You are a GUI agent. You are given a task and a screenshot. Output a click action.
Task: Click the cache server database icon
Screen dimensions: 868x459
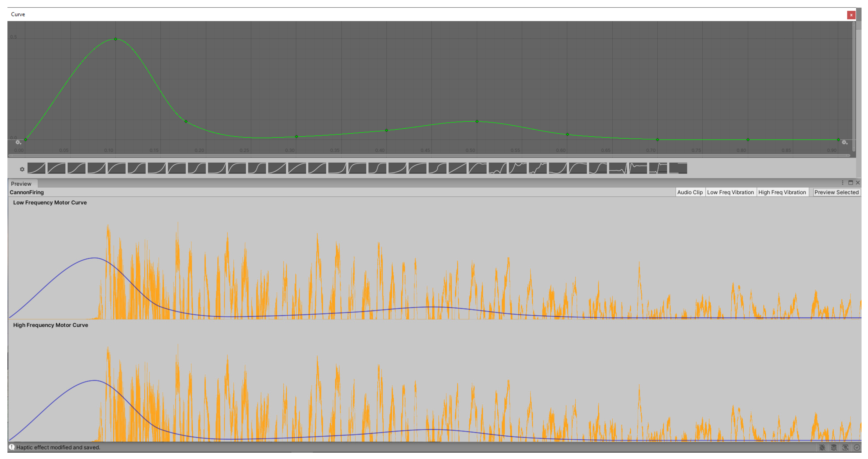point(834,447)
